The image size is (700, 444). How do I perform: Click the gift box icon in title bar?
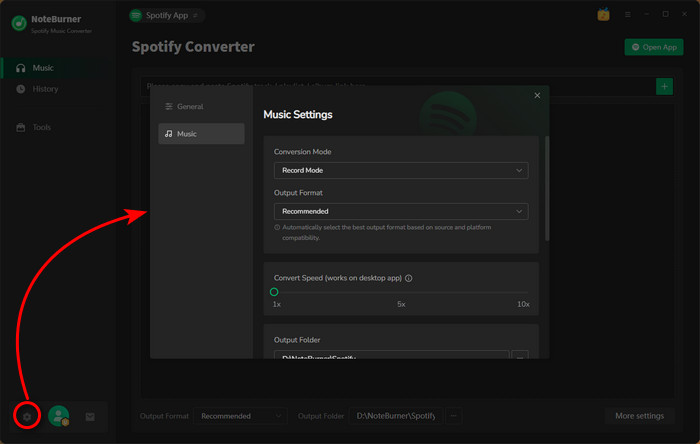[x=603, y=14]
